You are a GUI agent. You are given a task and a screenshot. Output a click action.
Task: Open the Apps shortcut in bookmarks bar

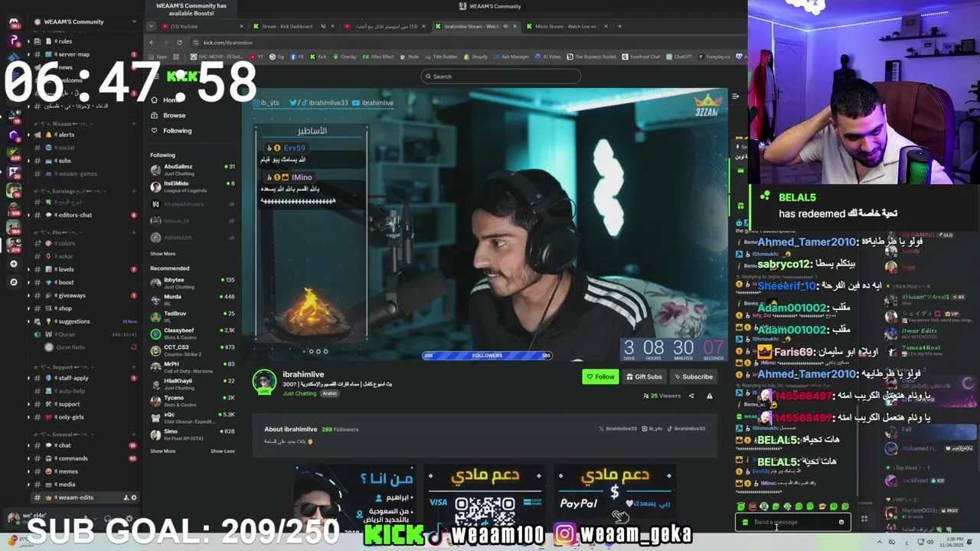[158, 57]
